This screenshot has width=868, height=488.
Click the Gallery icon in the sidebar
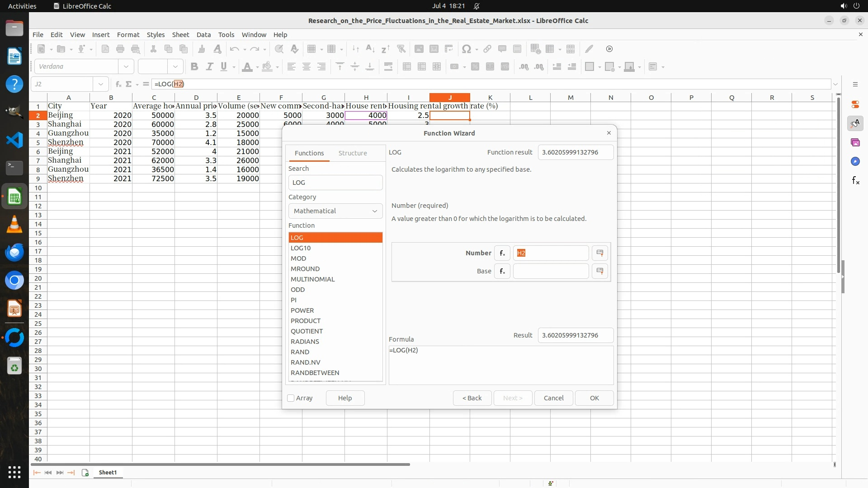855,142
